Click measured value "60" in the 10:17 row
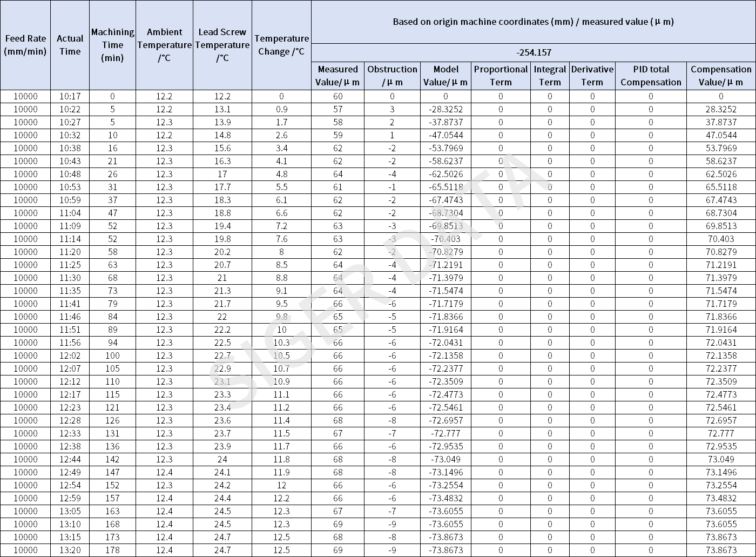Viewport: 756px width, 557px height. (x=337, y=96)
